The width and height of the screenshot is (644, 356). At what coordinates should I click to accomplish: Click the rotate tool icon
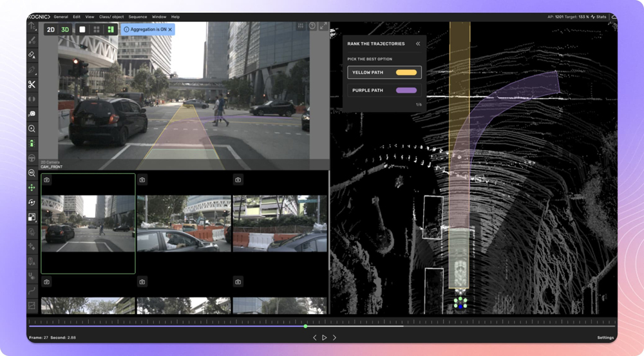(32, 202)
